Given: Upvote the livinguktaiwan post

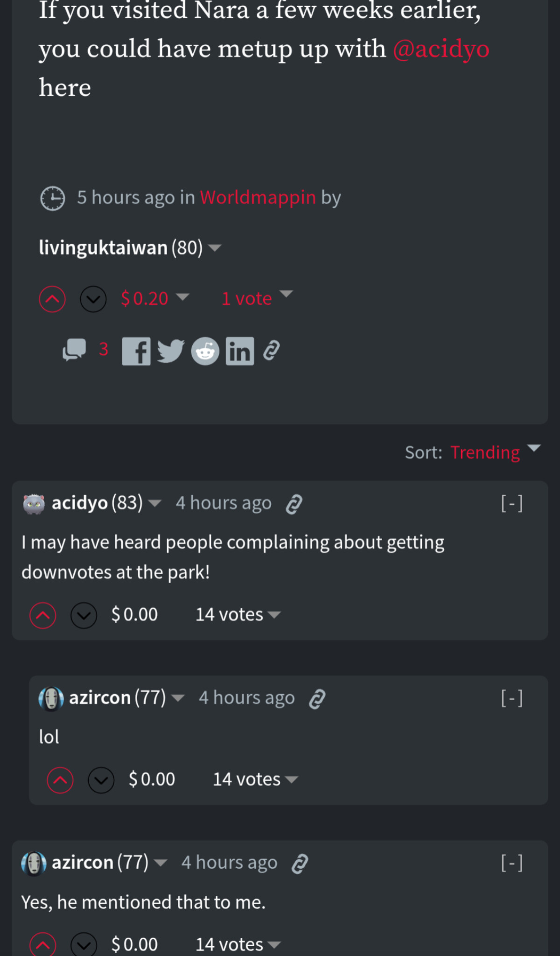Looking at the screenshot, I should pyautogui.click(x=52, y=299).
